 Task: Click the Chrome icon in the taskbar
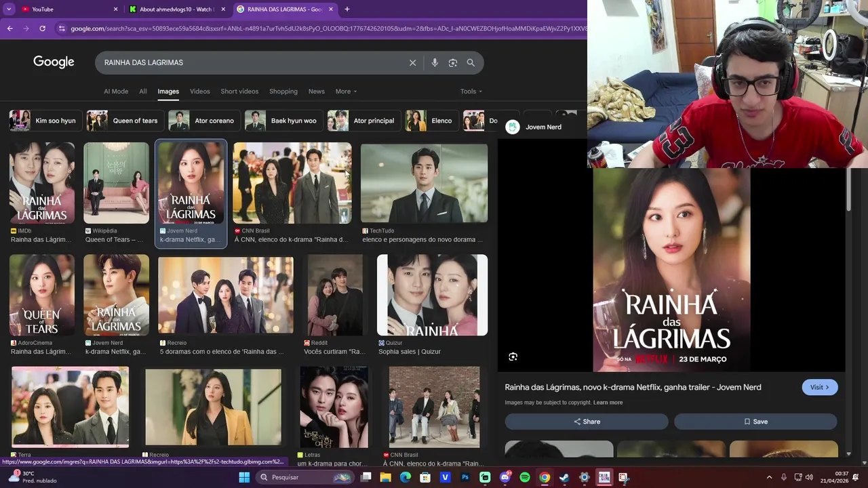click(545, 477)
